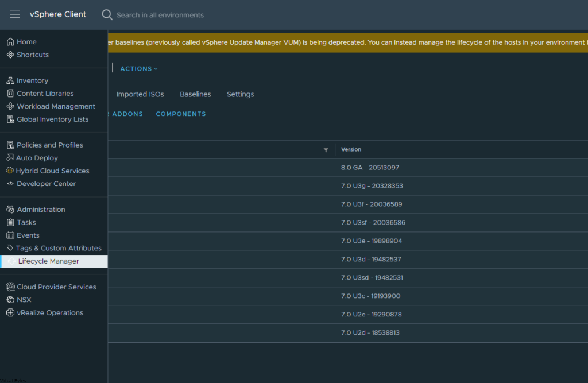Viewport: 588px width, 383px height.
Task: Click the Home icon in sidebar
Action: 10,42
